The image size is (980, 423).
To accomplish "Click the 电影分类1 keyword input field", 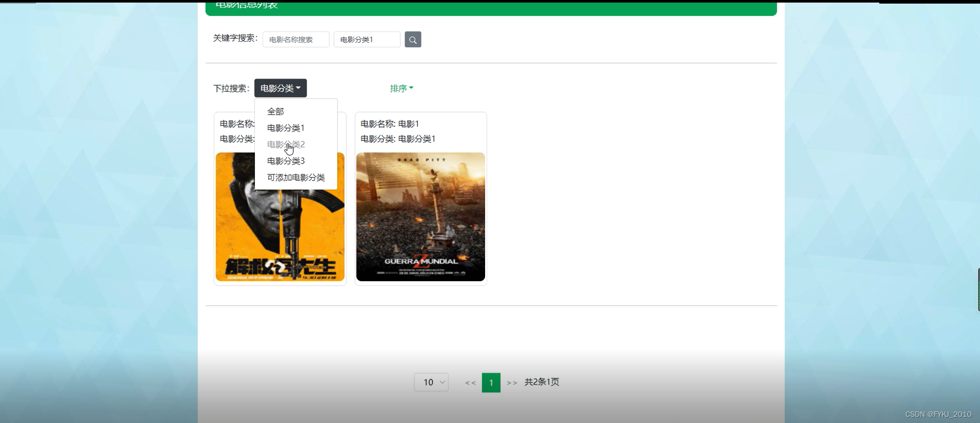I will point(367,40).
